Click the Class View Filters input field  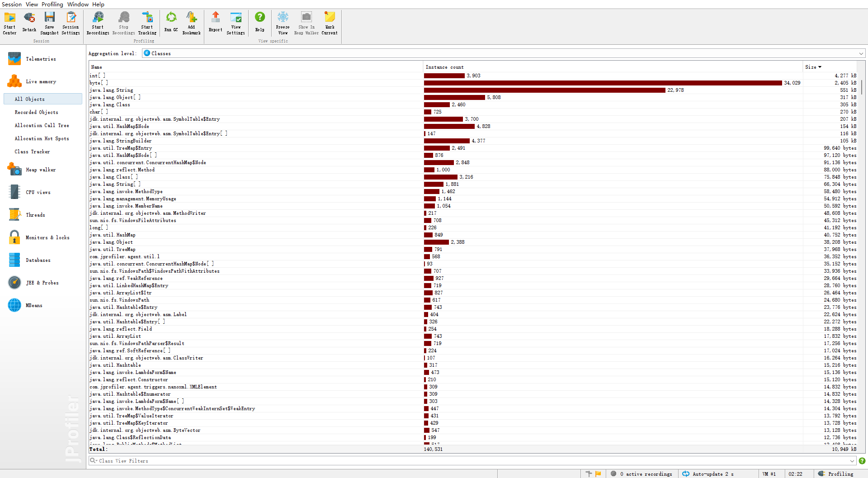472,461
